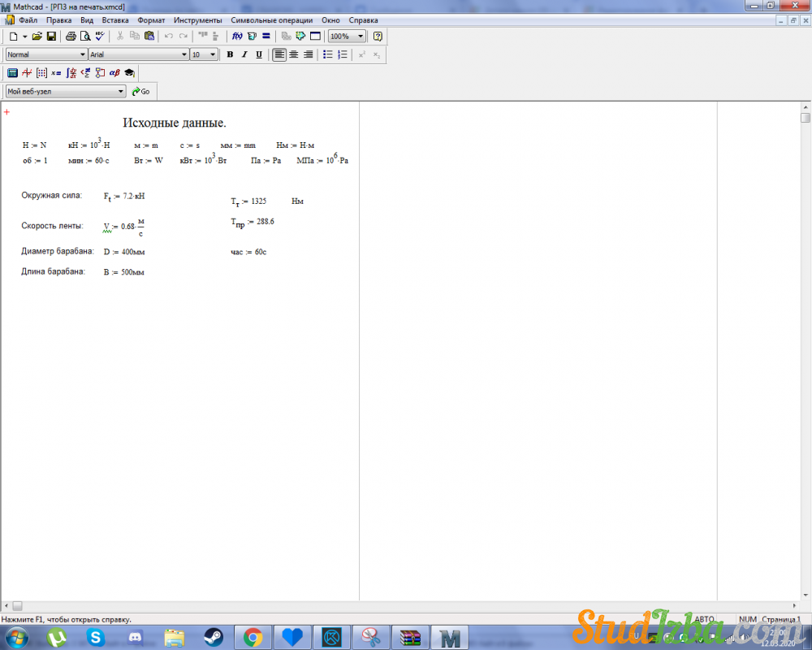Open the Вставка menu
The width and height of the screenshot is (812, 650).
pyautogui.click(x=115, y=19)
